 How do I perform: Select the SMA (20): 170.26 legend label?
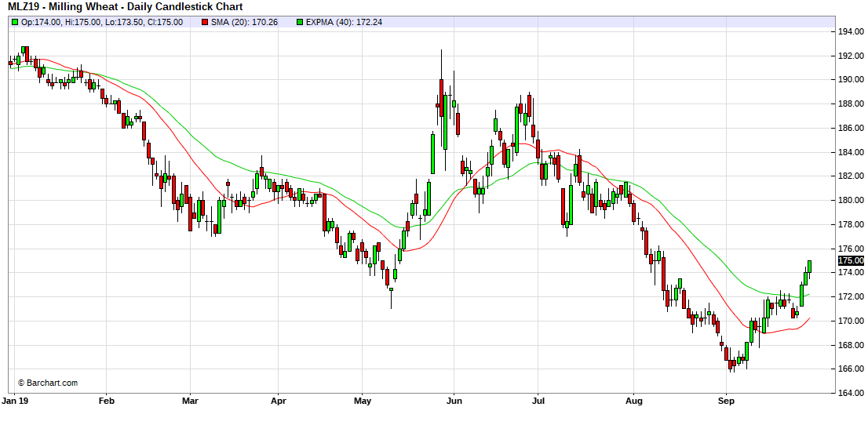(x=243, y=22)
